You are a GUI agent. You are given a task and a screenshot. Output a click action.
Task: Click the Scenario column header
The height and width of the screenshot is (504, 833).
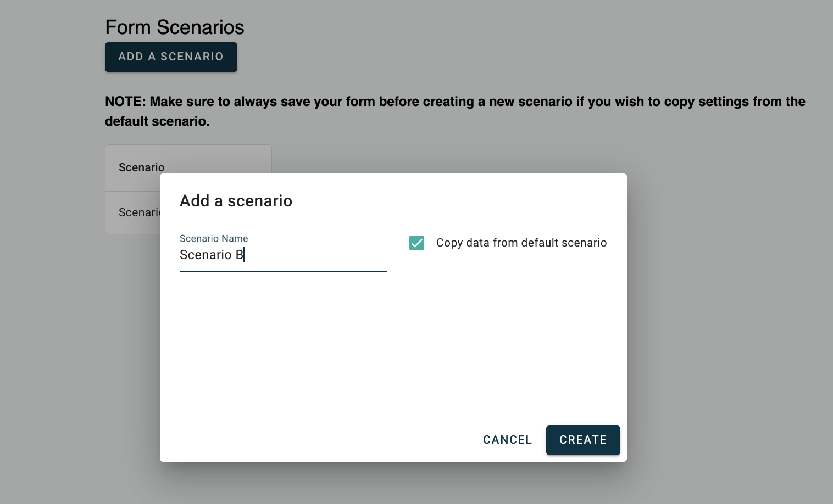[x=142, y=167]
